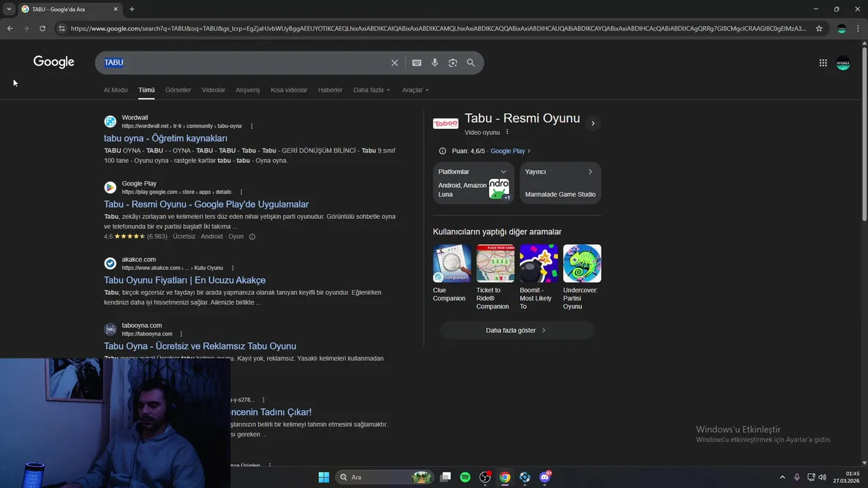Open the Ticket to Ride Companion thumbnail

tap(495, 264)
